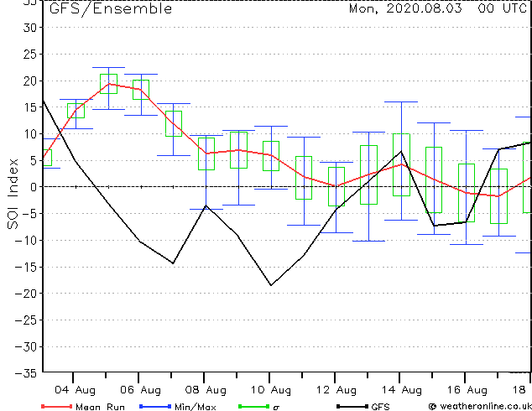Viewport: 532px width, 411px height.
Task: Click the mean run peak at 05 Aug
Action: [108, 84]
